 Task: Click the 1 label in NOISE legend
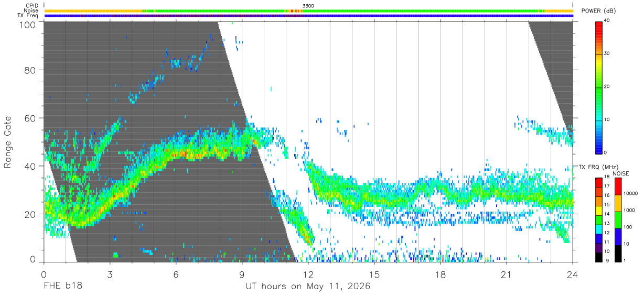point(625,261)
